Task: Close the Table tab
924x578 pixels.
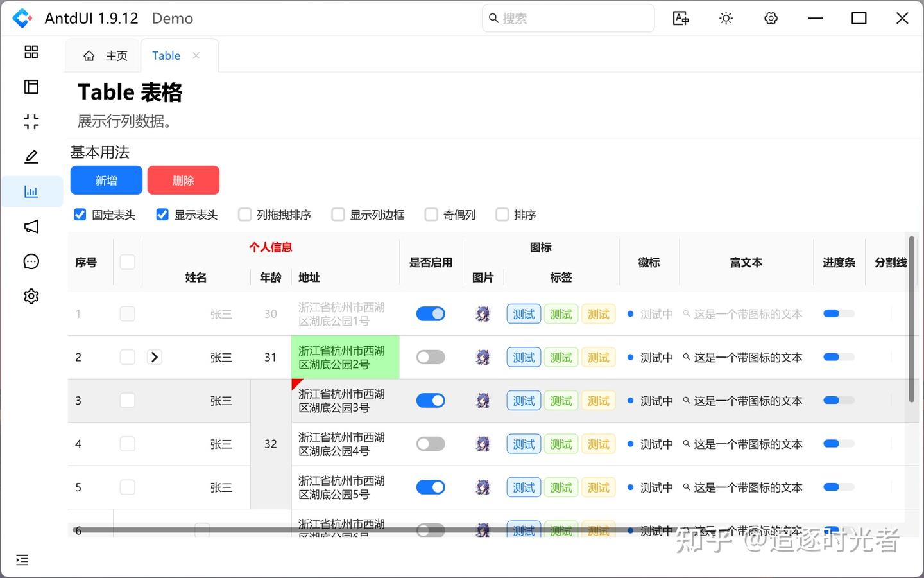Action: [196, 55]
